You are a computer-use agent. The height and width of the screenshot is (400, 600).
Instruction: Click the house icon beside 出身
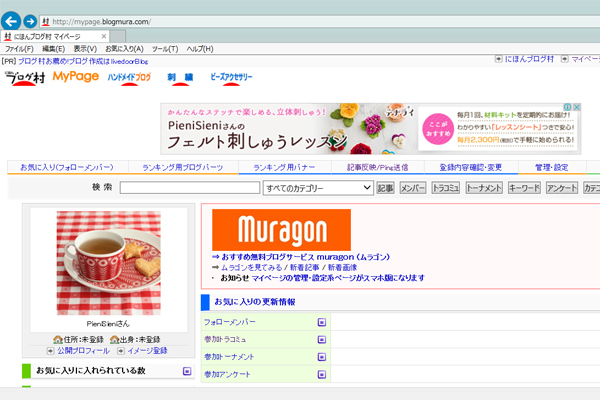coord(114,340)
